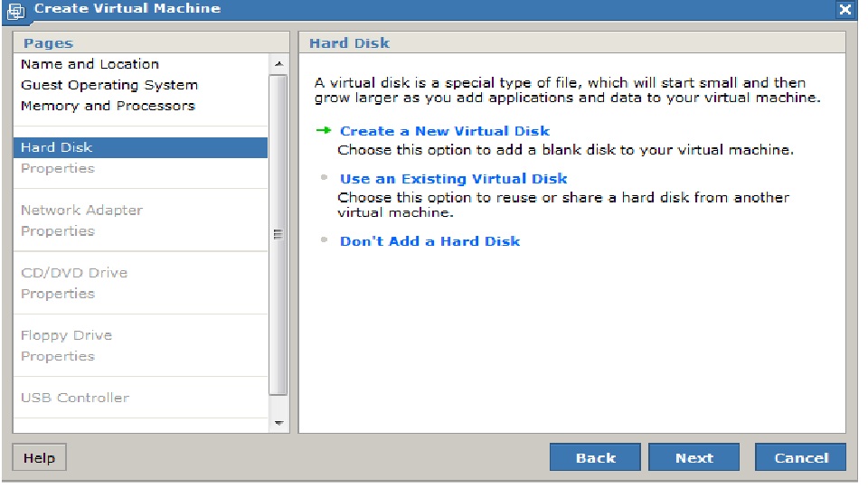Go Back to previous wizard page
The width and height of the screenshot is (868, 488).
(x=595, y=458)
